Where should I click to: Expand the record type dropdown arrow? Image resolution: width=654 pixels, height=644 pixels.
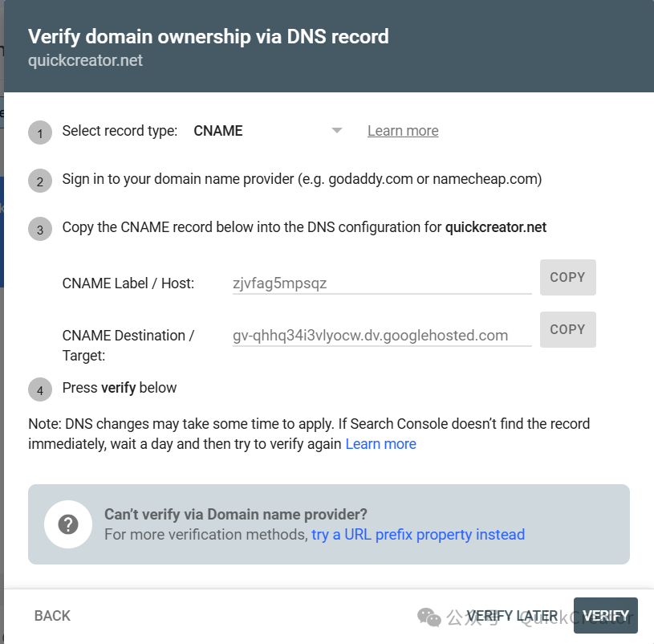coord(337,131)
